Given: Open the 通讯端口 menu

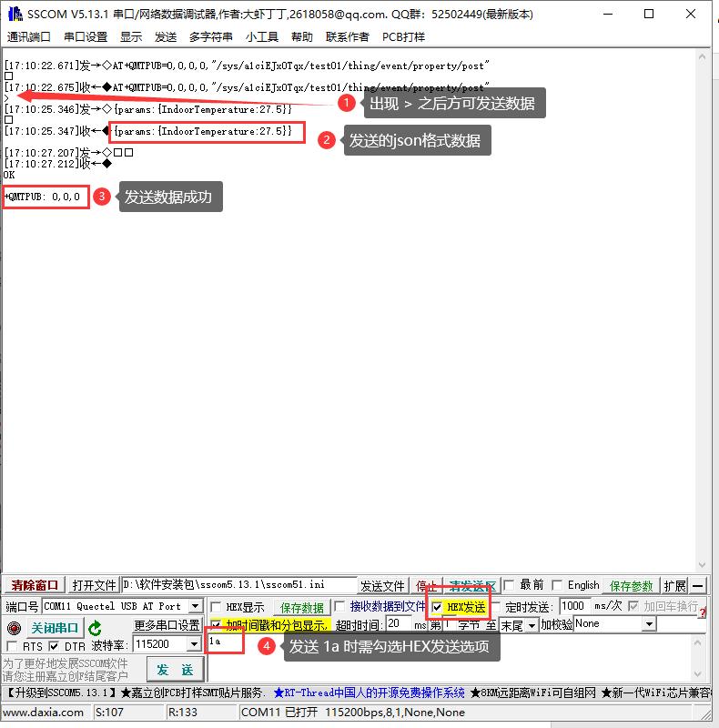Looking at the screenshot, I should [29, 36].
